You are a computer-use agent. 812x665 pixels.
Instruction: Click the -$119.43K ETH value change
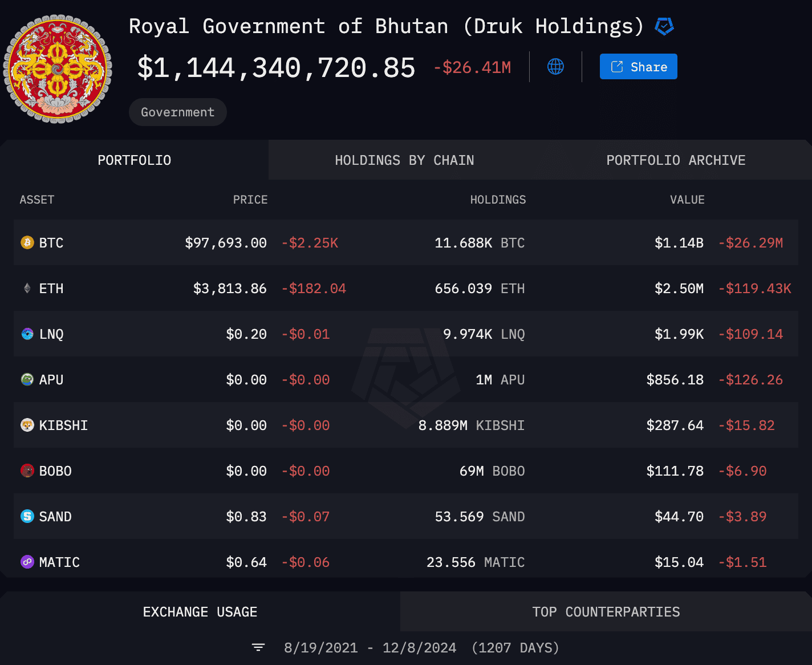pos(754,289)
